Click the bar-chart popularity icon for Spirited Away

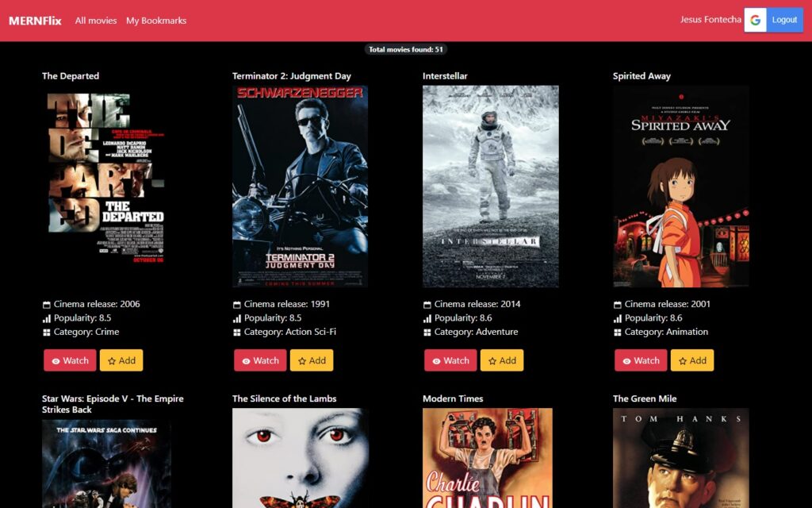click(618, 318)
